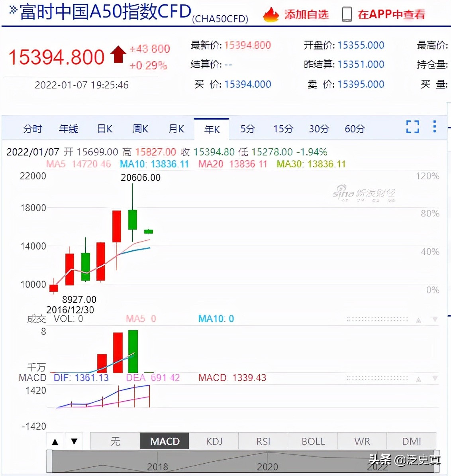Switch to the 5分 interval tab
The image size is (451, 476).
tap(247, 128)
